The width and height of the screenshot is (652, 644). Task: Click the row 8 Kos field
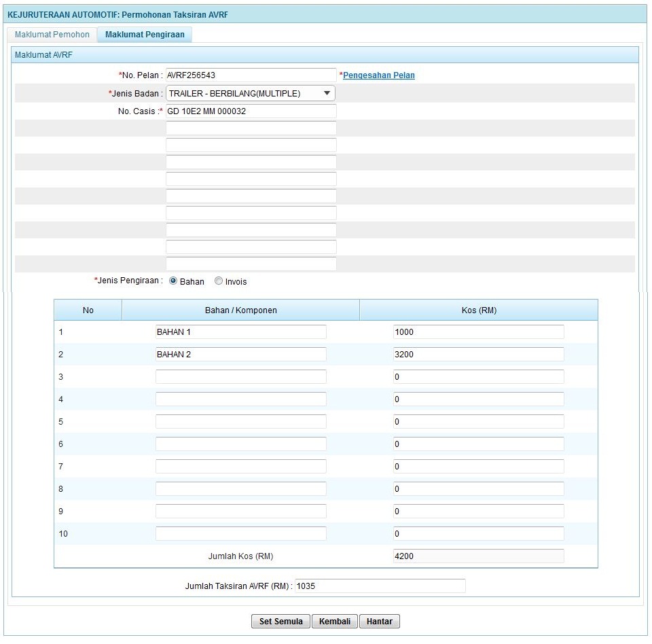[479, 489]
